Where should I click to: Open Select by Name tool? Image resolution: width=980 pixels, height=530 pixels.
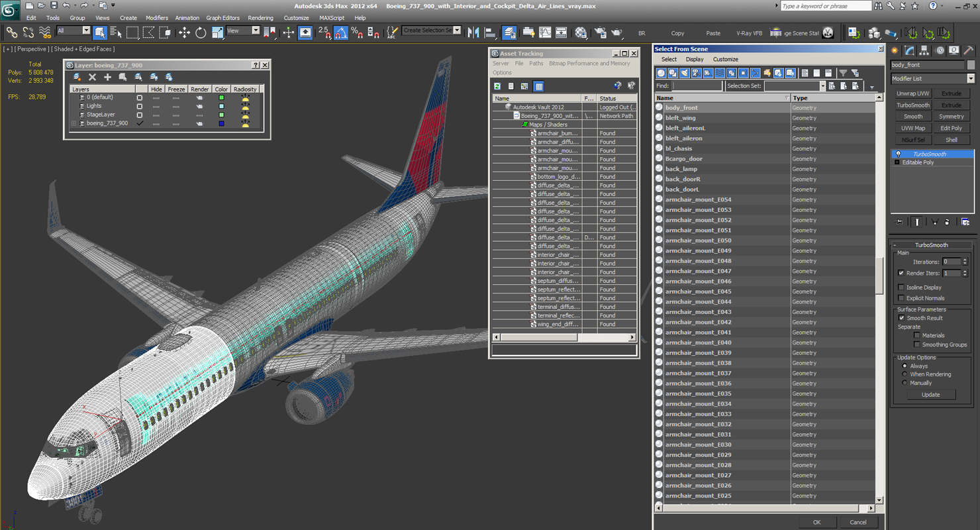(116, 32)
